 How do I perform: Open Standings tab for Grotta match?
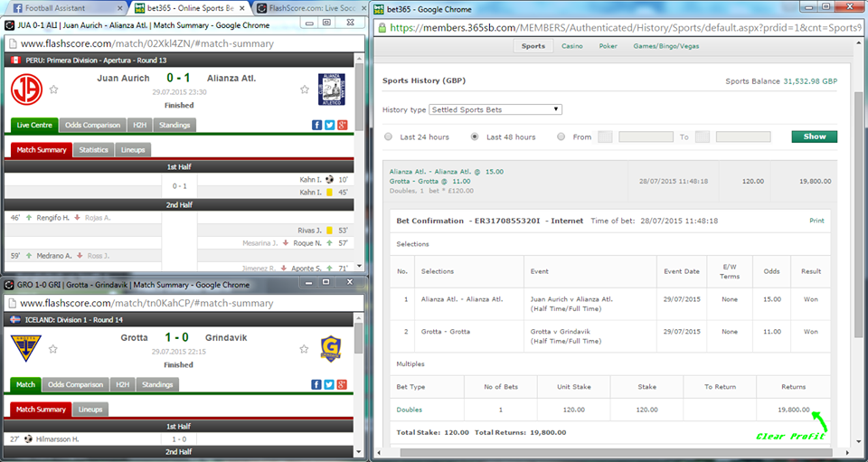(157, 384)
